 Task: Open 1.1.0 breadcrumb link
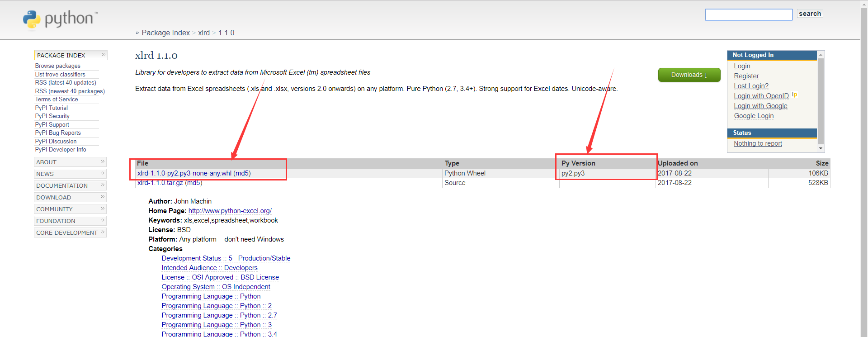click(x=226, y=33)
